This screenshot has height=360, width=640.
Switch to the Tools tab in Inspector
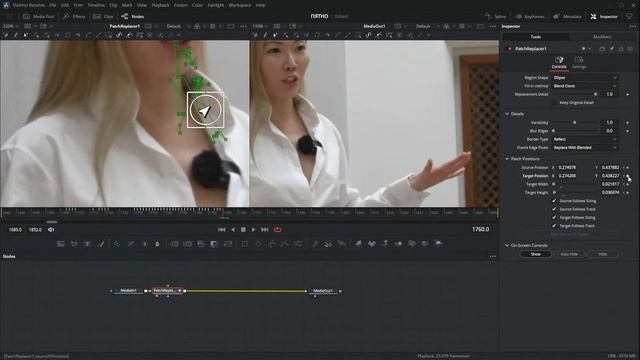(x=536, y=37)
